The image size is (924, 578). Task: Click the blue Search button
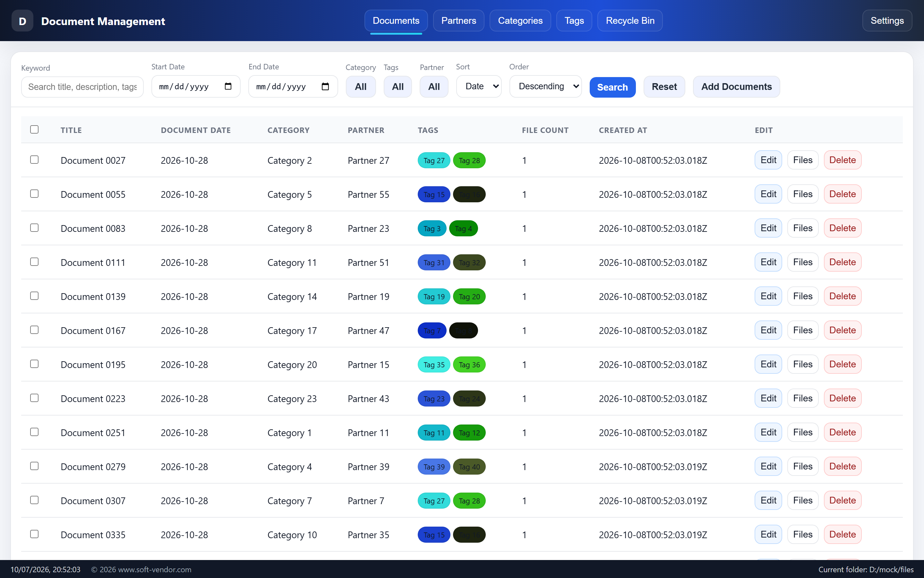(x=612, y=87)
